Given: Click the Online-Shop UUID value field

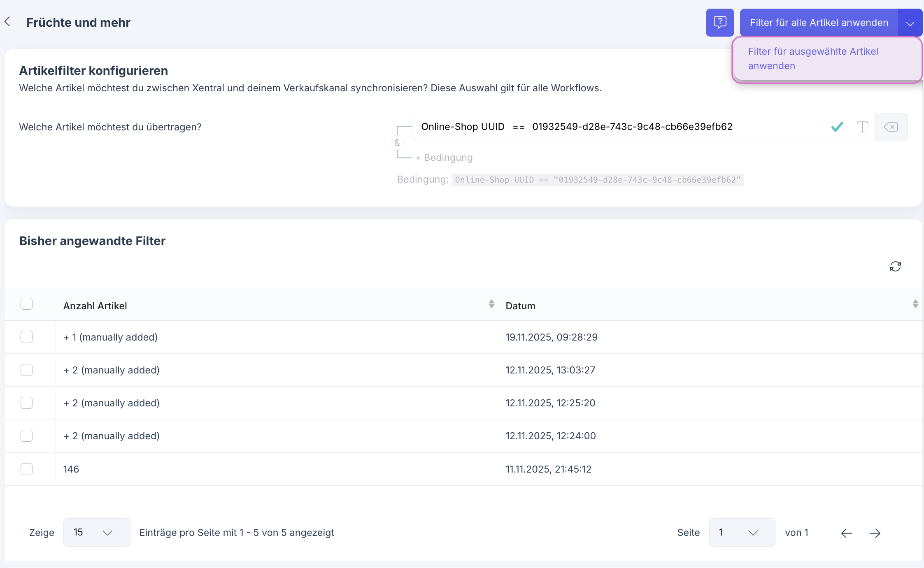Looking at the screenshot, I should pyautogui.click(x=632, y=127).
